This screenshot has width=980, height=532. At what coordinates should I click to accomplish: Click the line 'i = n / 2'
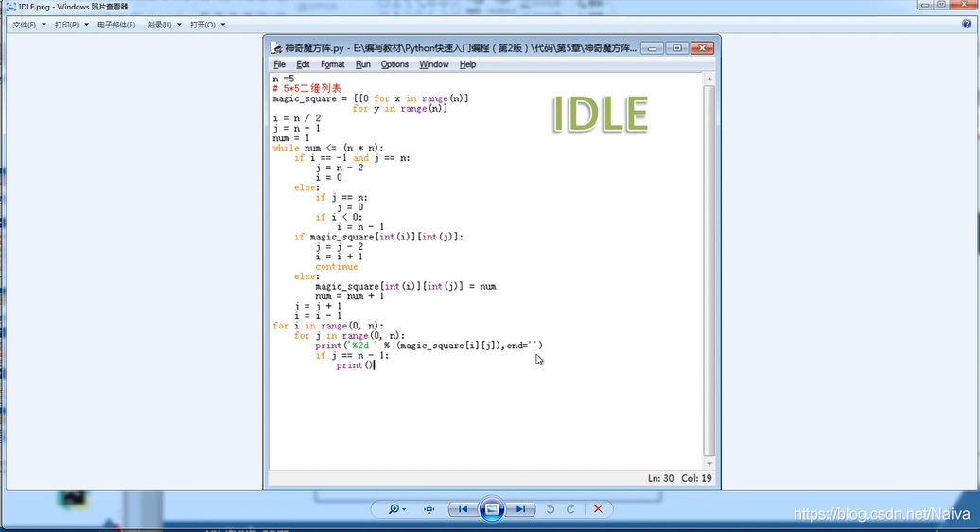click(297, 118)
